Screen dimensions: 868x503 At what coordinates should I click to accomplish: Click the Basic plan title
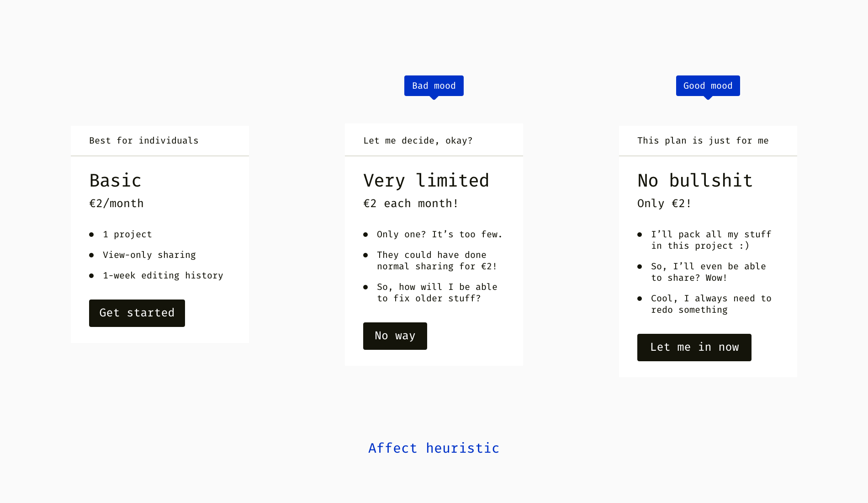pyautogui.click(x=116, y=181)
